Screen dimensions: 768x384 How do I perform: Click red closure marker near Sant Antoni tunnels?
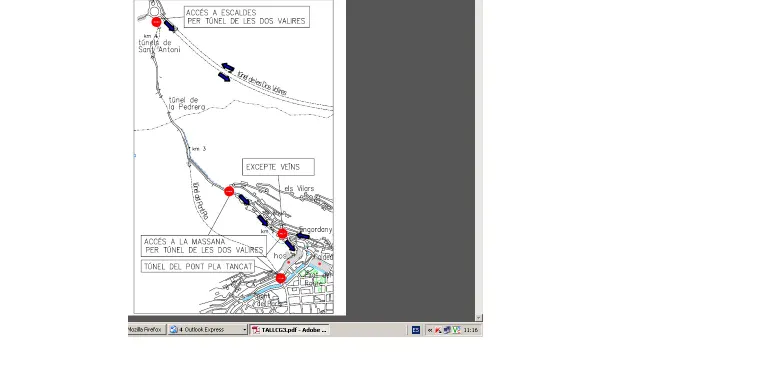tap(156, 22)
